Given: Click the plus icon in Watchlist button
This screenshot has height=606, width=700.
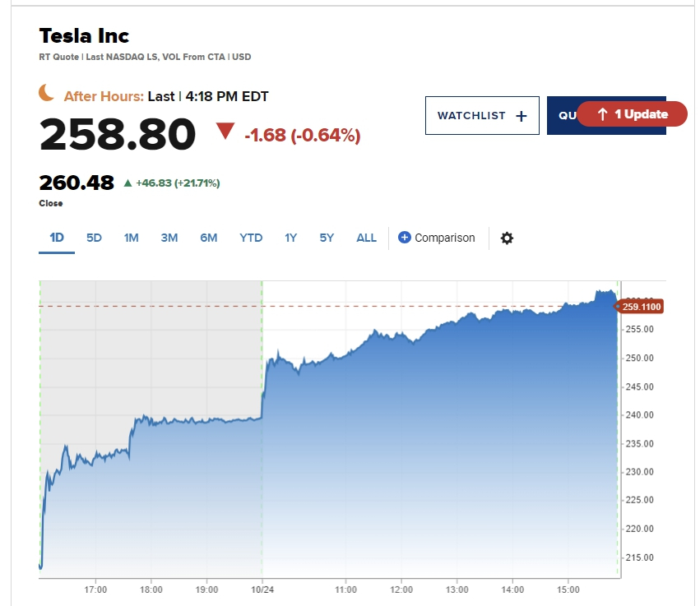Looking at the screenshot, I should 521,116.
